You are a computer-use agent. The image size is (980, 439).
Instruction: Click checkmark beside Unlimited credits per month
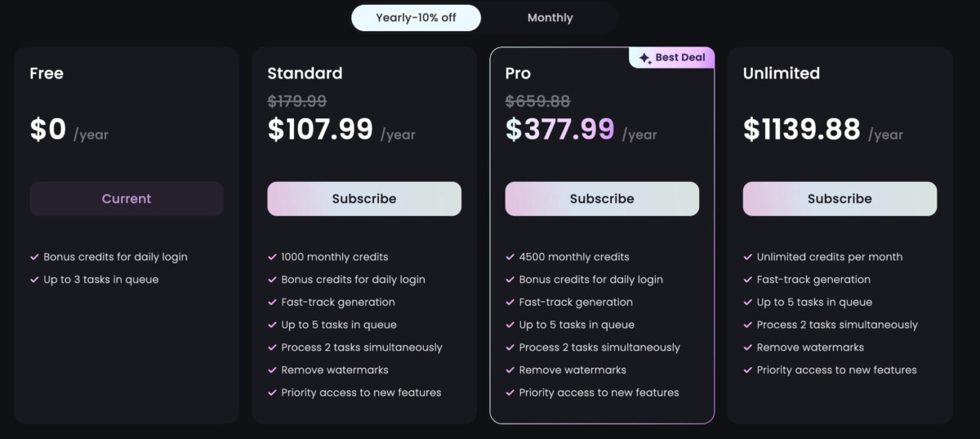point(747,257)
